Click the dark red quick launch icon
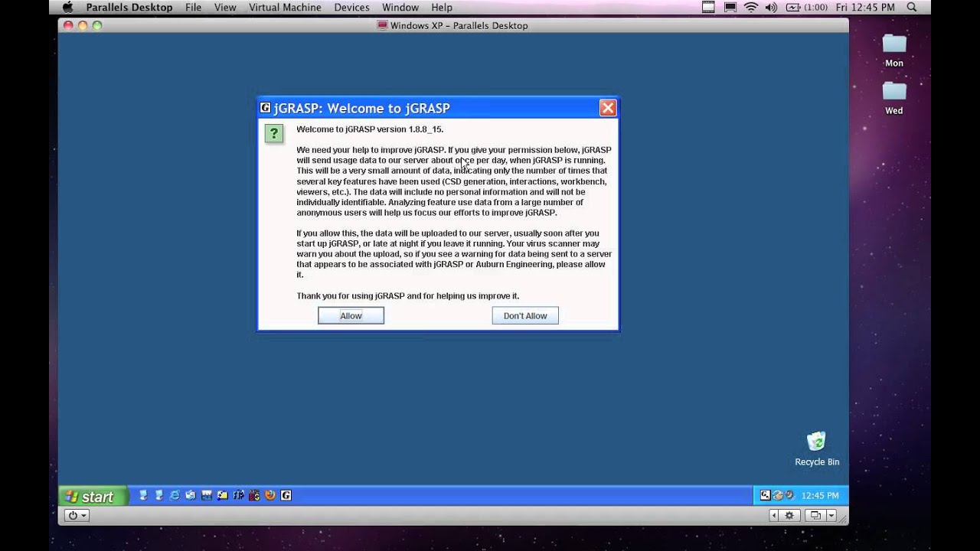The height and width of the screenshot is (551, 980). (x=254, y=495)
